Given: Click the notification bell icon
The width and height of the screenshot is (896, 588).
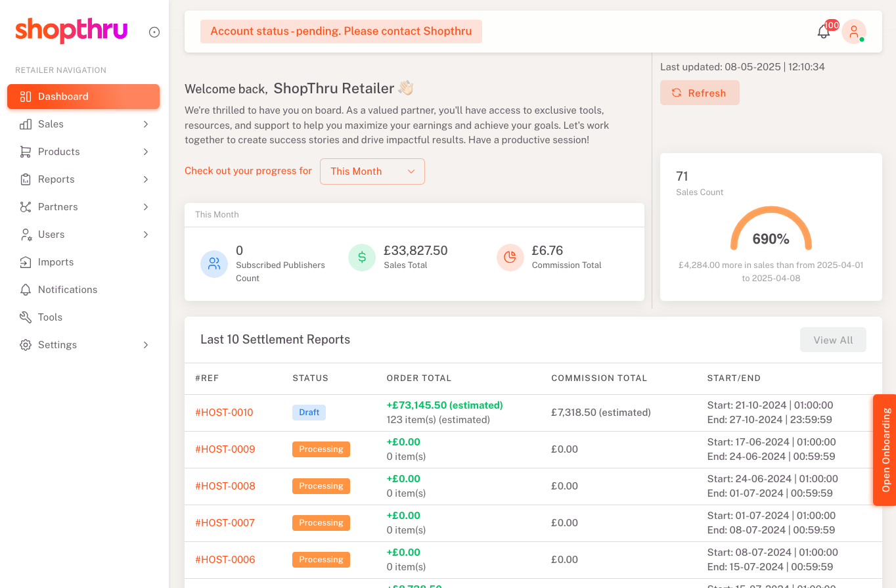Looking at the screenshot, I should click(823, 32).
